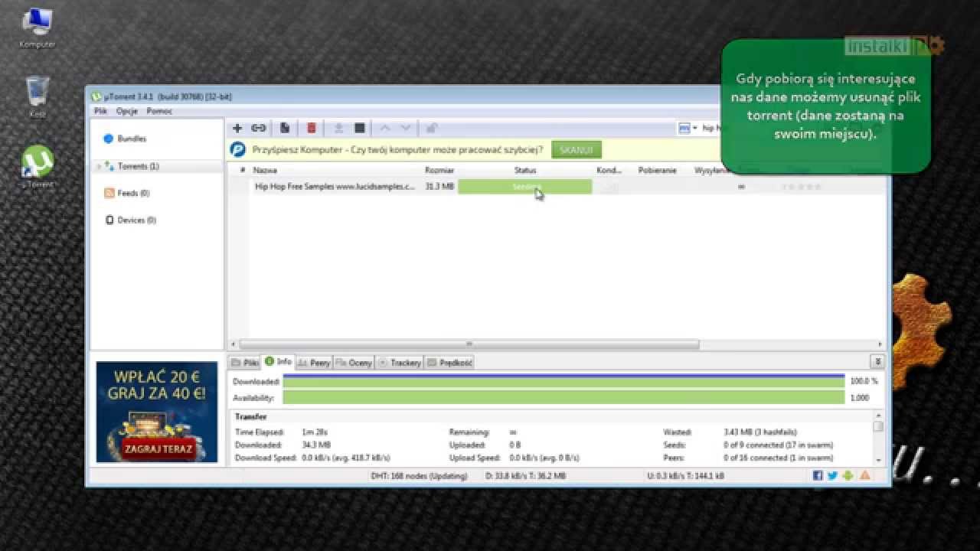Collapse the detail info pane
980x551 pixels.
(877, 361)
